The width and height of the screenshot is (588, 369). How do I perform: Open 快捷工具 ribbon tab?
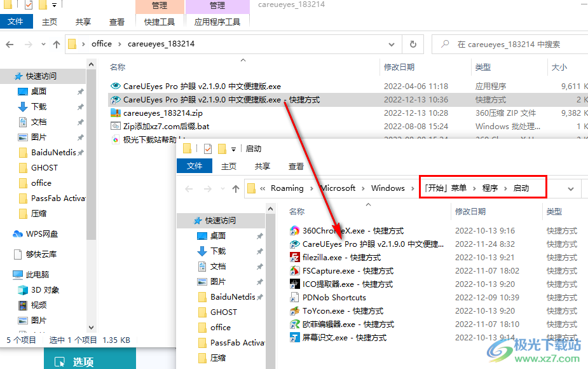pyautogui.click(x=160, y=22)
